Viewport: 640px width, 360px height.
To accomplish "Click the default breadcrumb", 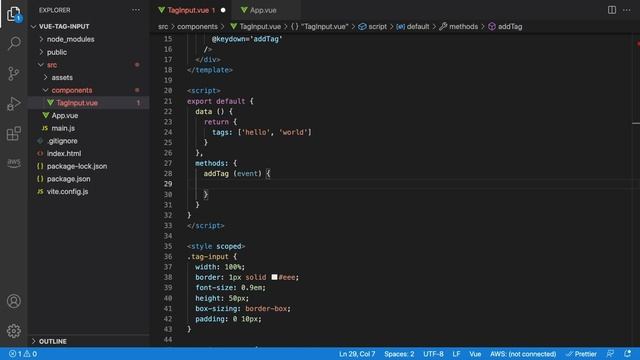I will [x=413, y=27].
